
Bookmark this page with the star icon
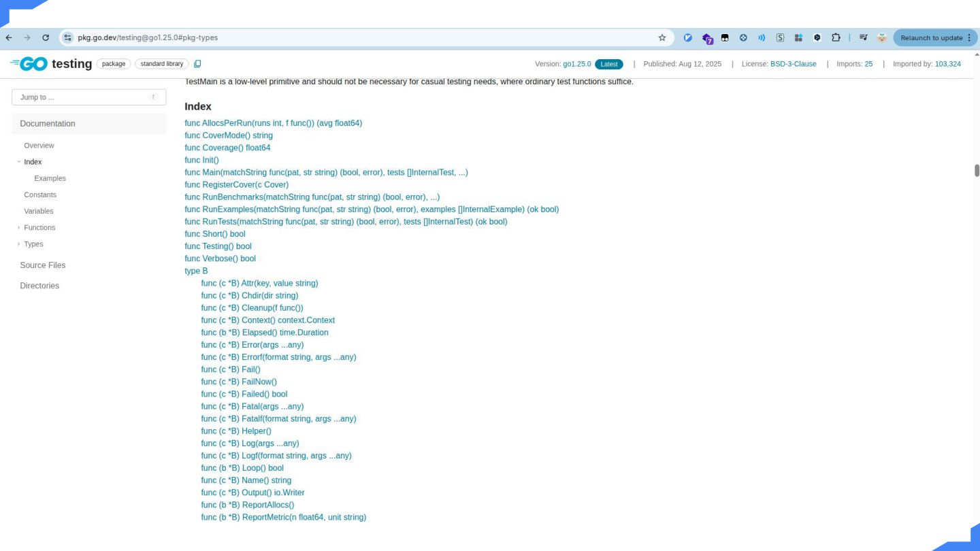click(662, 38)
